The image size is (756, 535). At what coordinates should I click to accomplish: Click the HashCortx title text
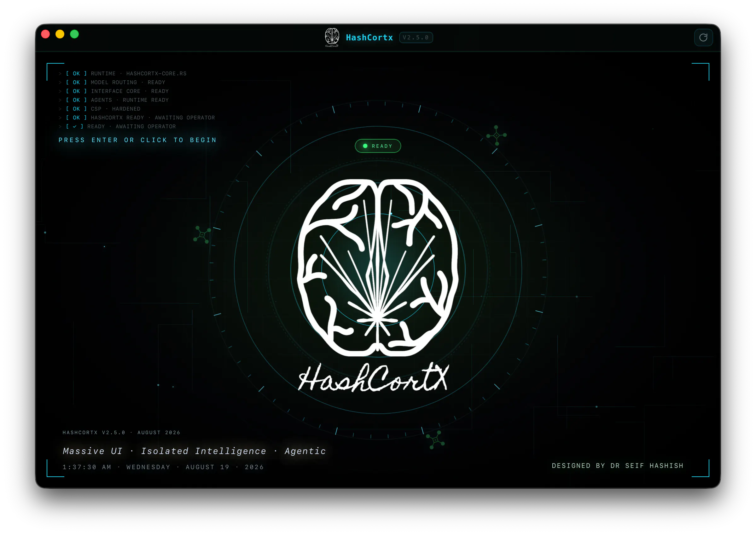369,37
